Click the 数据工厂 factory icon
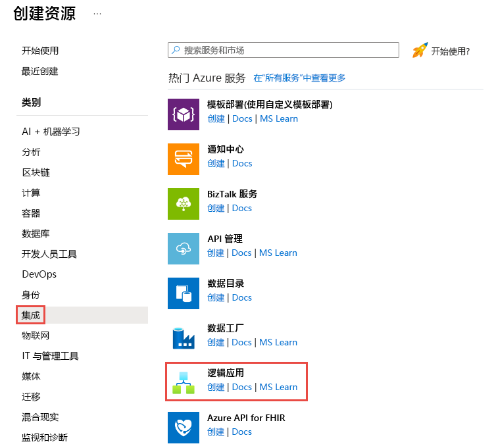The height and width of the screenshot is (448, 494). tap(184, 338)
